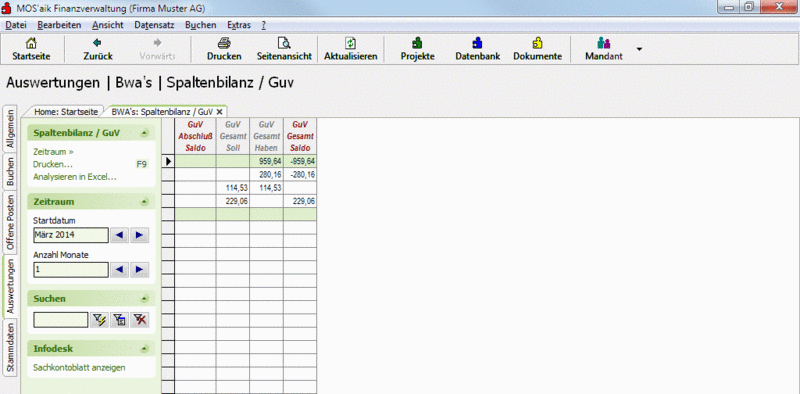Click the Anzahl Monate input field
Viewport: 800px width, 394px height.
[x=71, y=269]
